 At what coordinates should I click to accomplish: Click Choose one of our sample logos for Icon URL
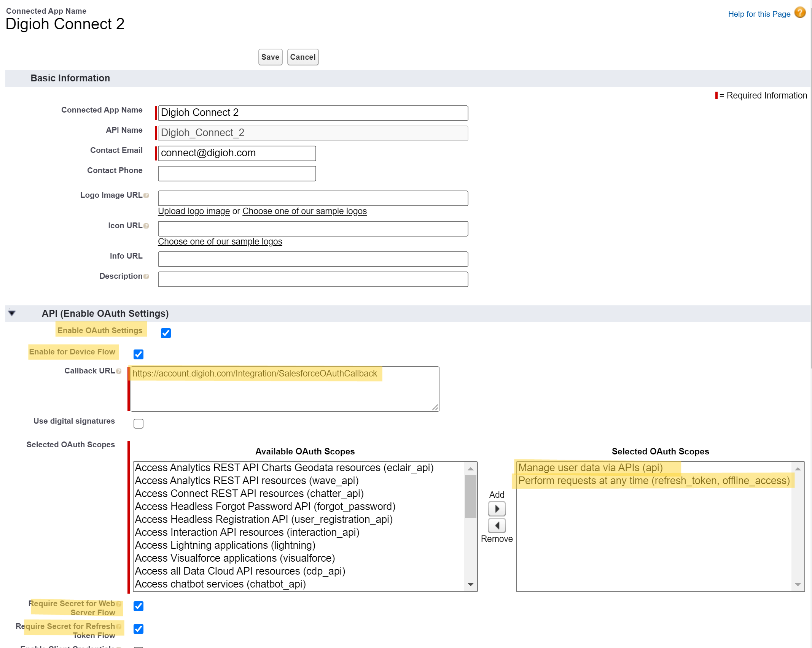pyautogui.click(x=220, y=241)
